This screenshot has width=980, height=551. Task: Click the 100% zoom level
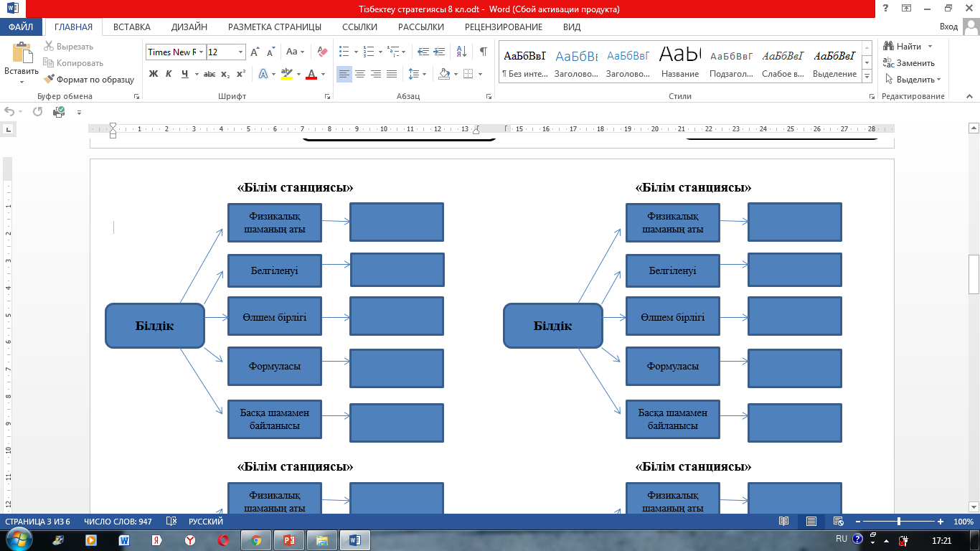(x=963, y=522)
